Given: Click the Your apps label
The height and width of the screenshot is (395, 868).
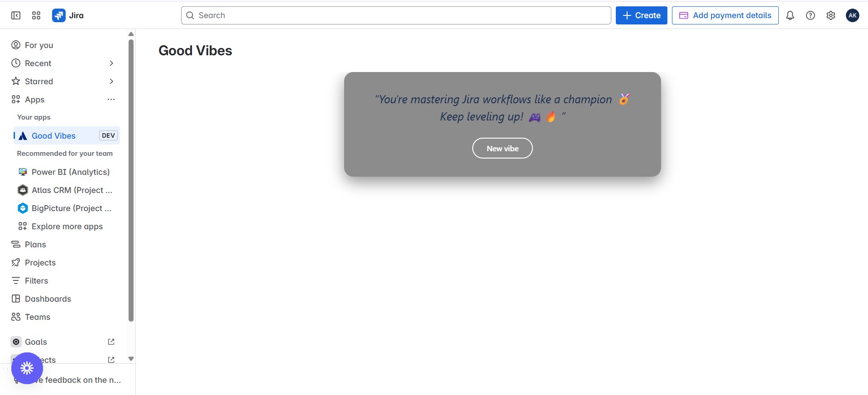Looking at the screenshot, I should [x=34, y=117].
